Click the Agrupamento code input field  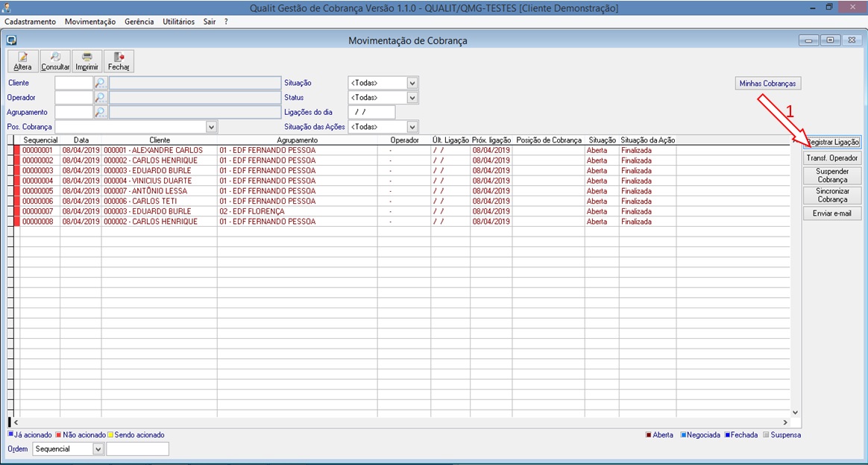pos(74,112)
